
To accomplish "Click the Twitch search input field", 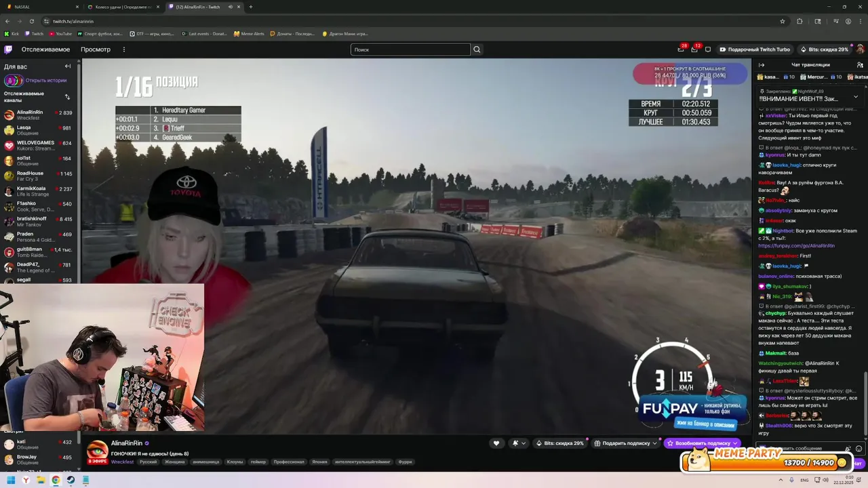I will [x=410, y=49].
